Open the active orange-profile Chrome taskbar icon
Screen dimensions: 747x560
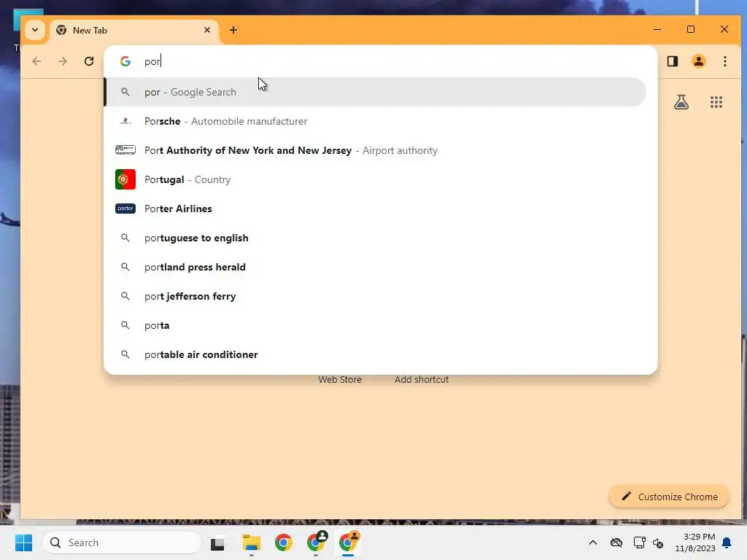[x=349, y=542]
